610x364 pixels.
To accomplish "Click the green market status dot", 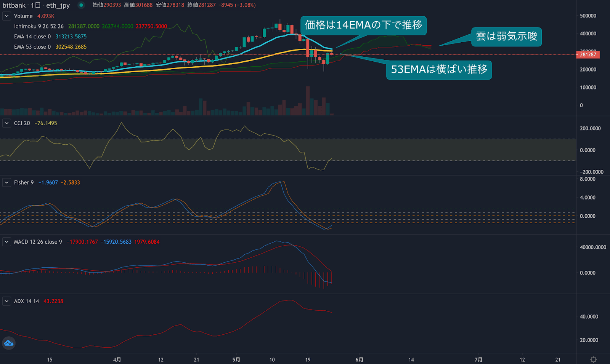I will tap(81, 5).
